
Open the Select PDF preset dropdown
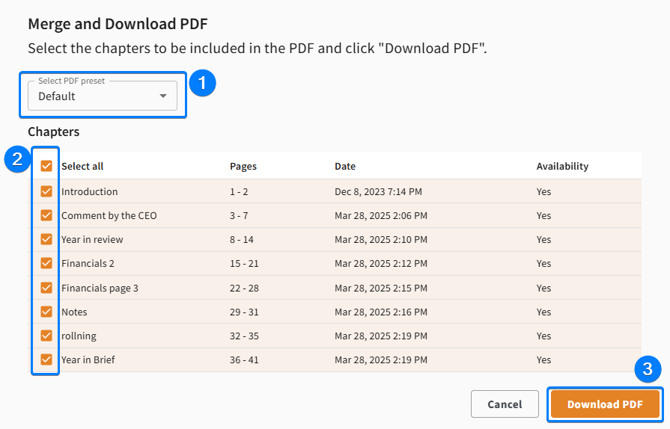click(x=102, y=96)
